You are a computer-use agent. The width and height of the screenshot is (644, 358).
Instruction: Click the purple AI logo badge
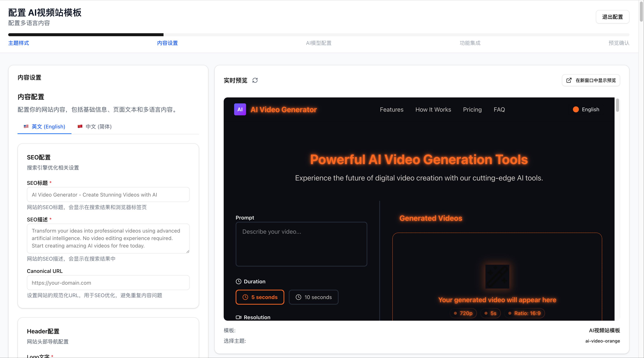coord(240,109)
